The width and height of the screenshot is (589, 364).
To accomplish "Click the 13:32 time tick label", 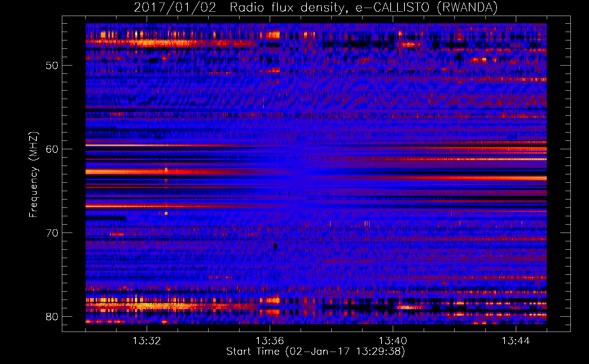I will coord(147,341).
